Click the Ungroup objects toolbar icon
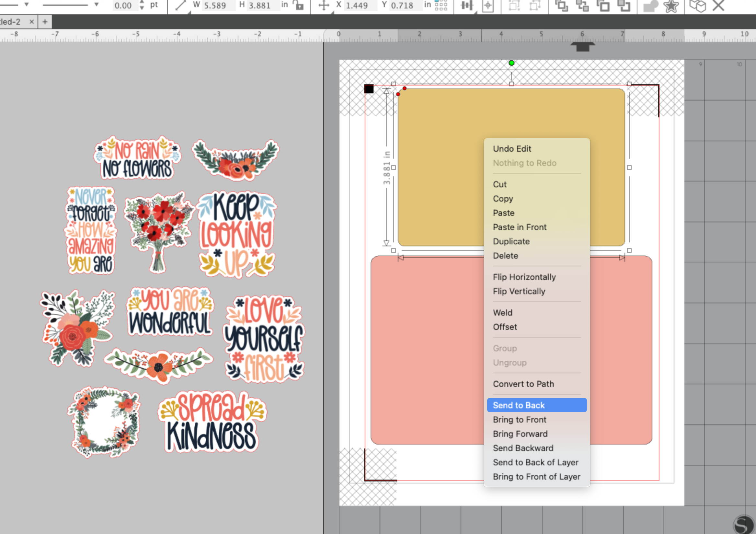Viewport: 756px width, 534px height. (534, 6)
